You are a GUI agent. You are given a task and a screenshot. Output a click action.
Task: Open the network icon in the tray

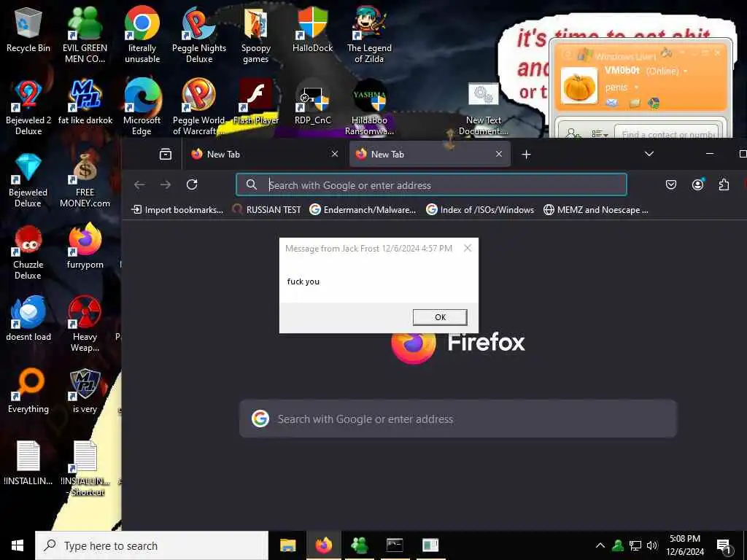(x=635, y=545)
